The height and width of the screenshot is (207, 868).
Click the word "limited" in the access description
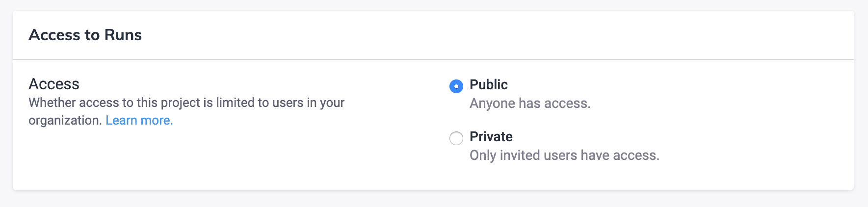[236, 103]
